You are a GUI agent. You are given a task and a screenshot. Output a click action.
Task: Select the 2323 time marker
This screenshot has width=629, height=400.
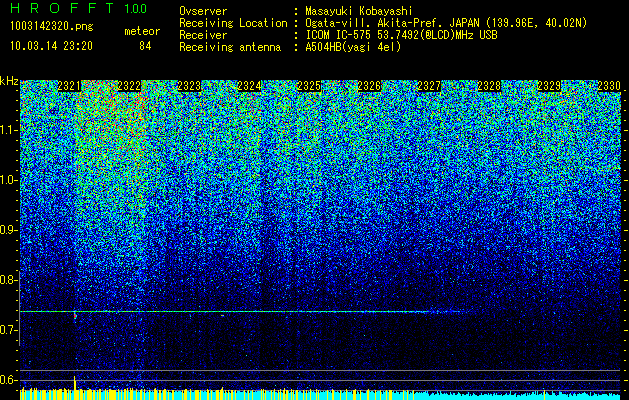pos(189,86)
